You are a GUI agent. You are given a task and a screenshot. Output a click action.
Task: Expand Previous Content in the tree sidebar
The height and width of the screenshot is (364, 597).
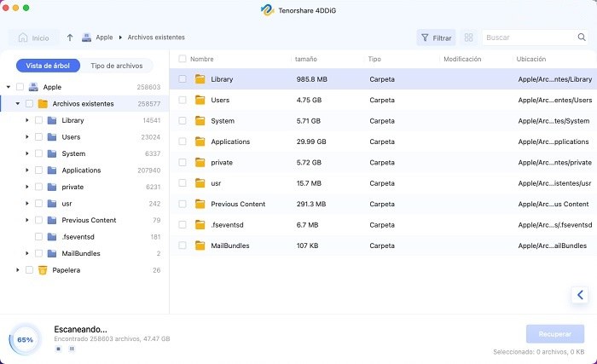coord(27,220)
